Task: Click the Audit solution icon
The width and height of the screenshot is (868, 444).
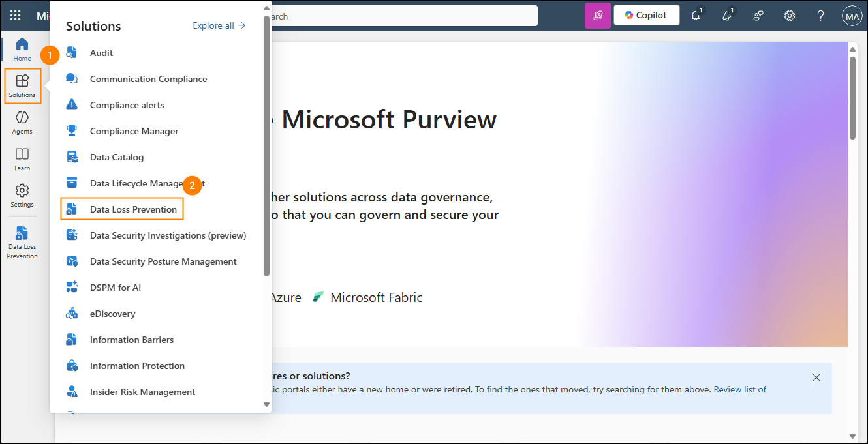Action: pos(72,53)
